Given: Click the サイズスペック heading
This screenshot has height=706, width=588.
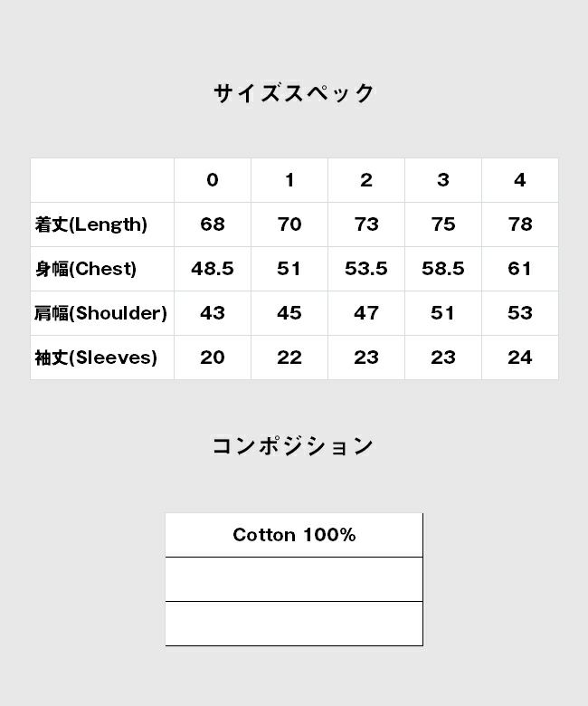Looking at the screenshot, I should 294,93.
